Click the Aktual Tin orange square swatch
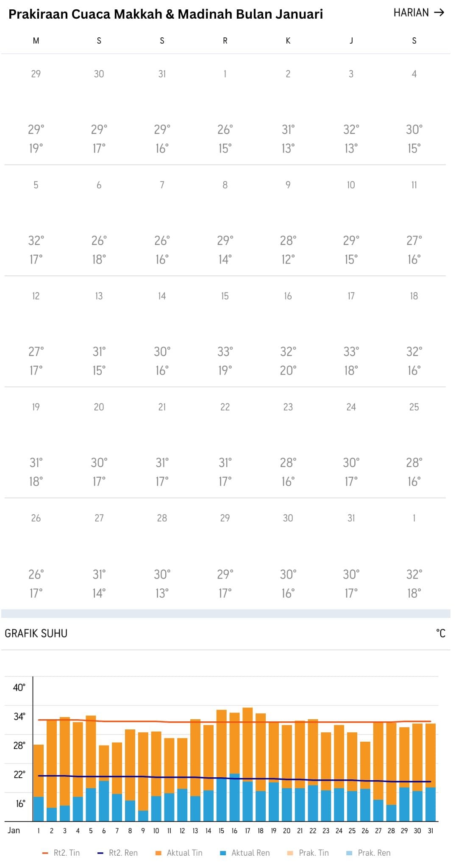This screenshot has height=868, width=456. pos(158,853)
